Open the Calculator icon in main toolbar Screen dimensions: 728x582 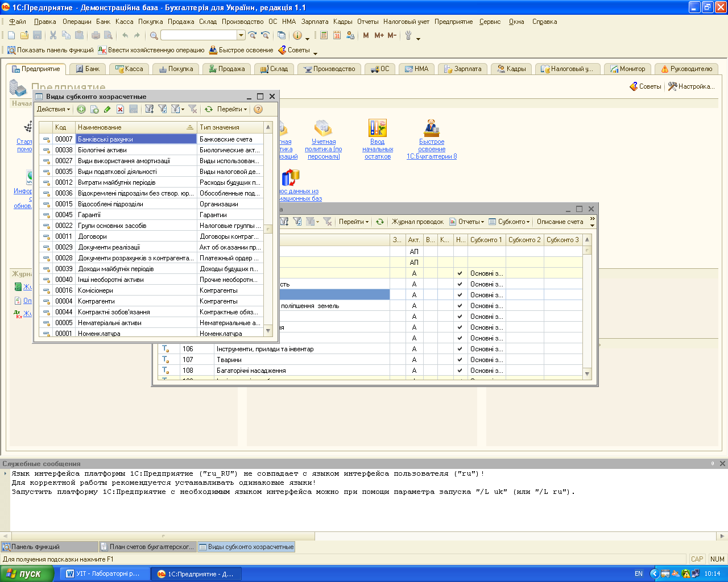click(x=324, y=35)
